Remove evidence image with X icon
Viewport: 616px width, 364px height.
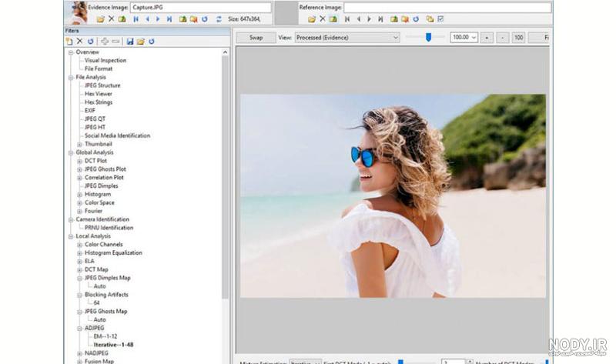click(111, 18)
